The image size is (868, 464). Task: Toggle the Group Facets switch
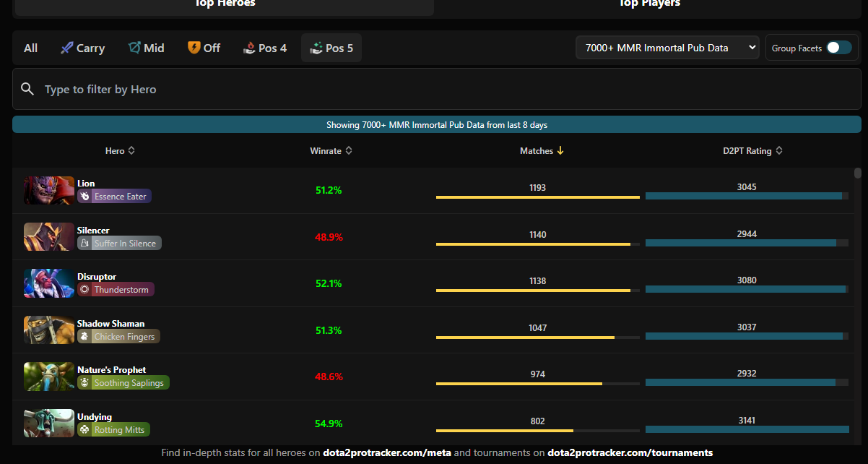(x=839, y=48)
